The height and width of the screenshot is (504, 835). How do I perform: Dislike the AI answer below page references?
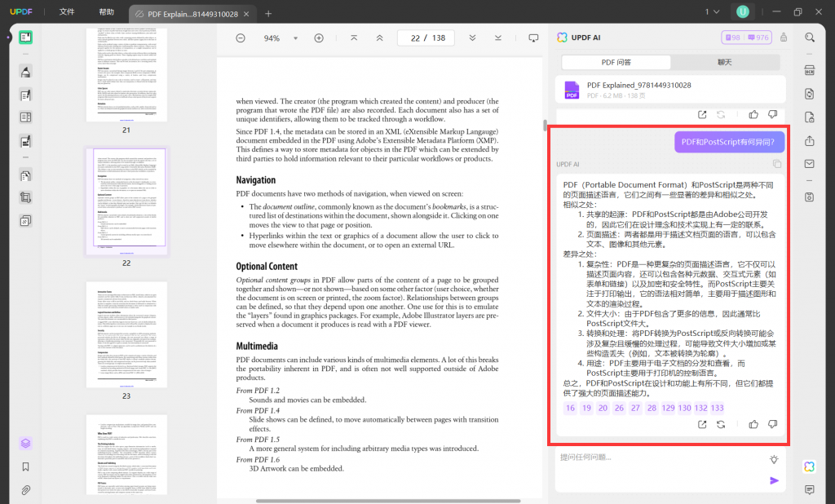(773, 425)
